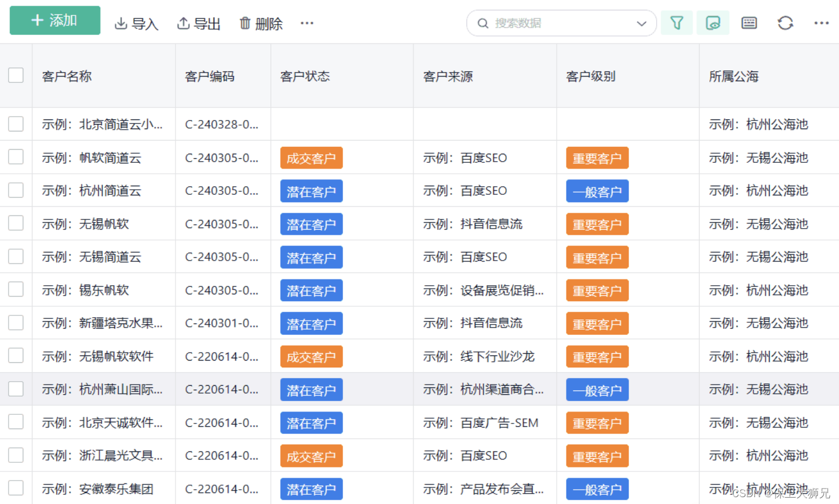
Task: Click the 一般客户 tag in 安徽泰乐集团 row
Action: pyautogui.click(x=597, y=490)
